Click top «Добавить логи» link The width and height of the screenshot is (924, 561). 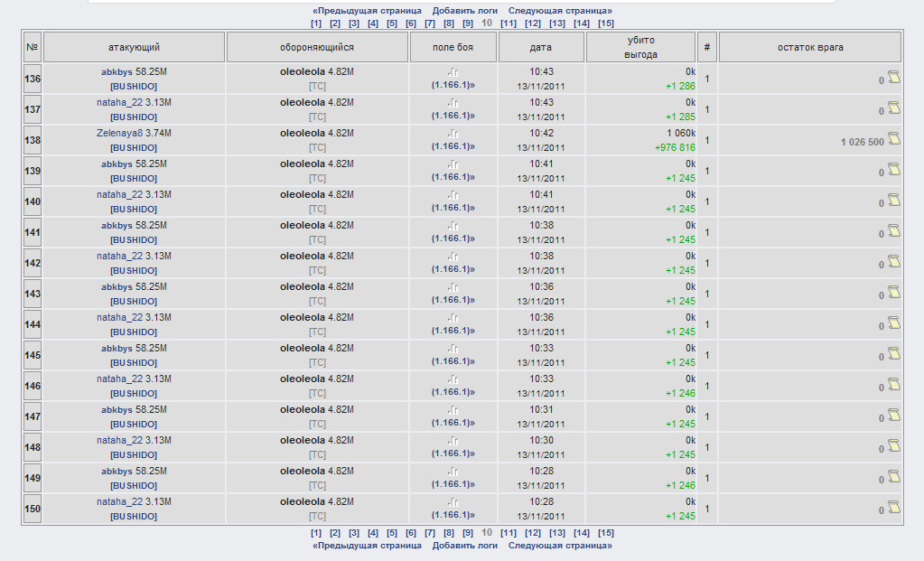464,11
